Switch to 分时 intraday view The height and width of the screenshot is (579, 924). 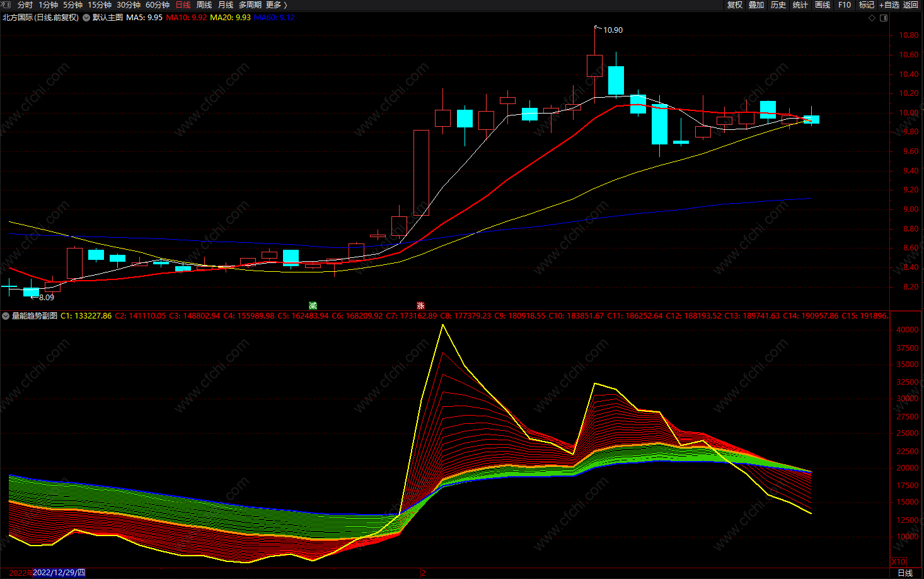click(25, 4)
